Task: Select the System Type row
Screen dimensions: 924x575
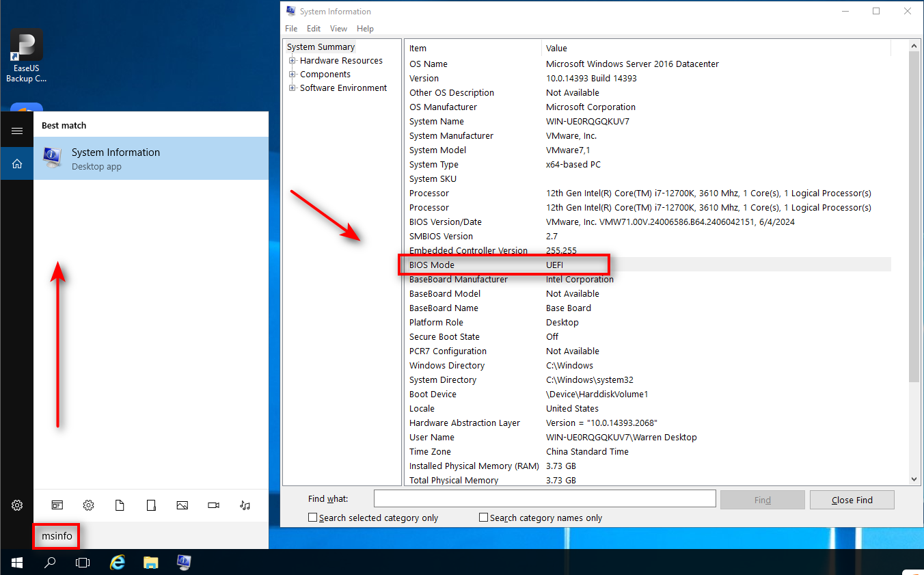Action: point(648,164)
